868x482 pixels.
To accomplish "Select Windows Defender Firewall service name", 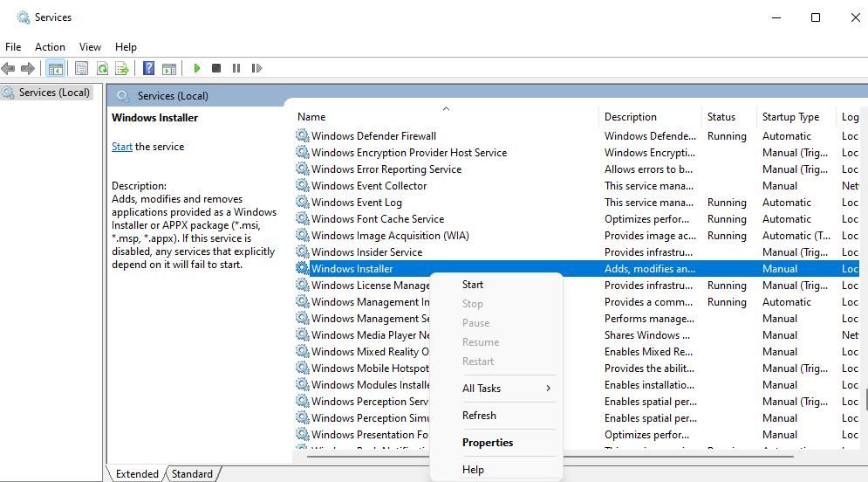I will click(x=373, y=135).
